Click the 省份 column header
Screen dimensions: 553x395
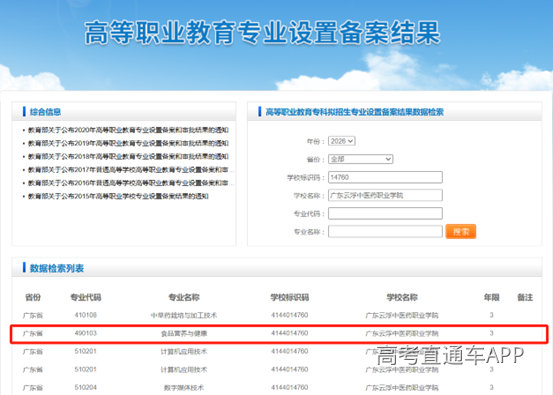[33, 297]
